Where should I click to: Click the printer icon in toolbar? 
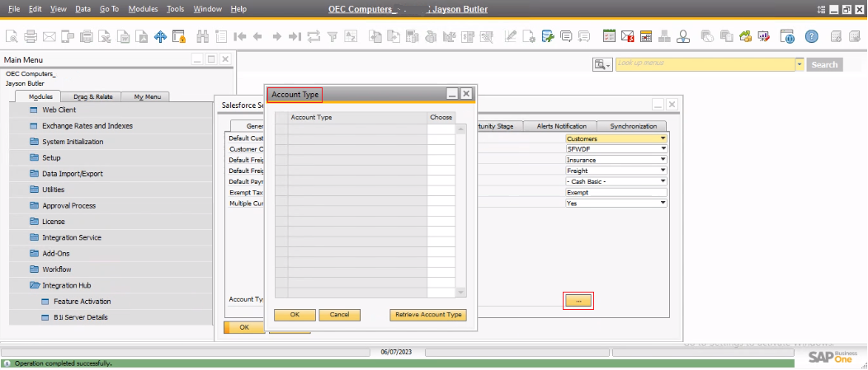point(31,36)
